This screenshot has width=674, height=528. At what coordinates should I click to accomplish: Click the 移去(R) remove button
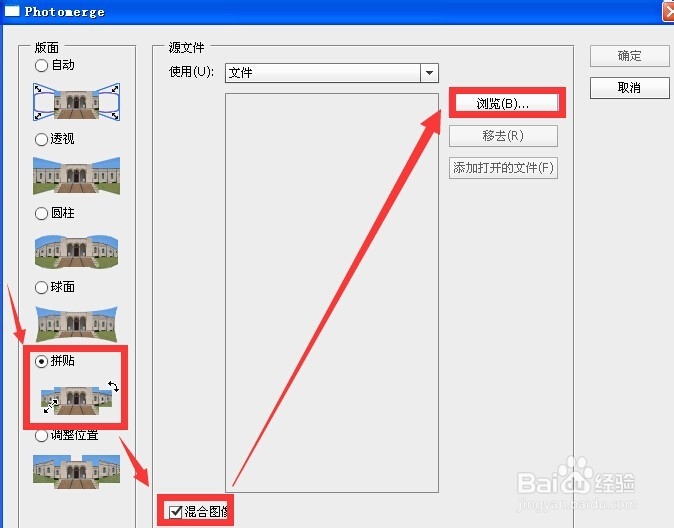[x=503, y=136]
